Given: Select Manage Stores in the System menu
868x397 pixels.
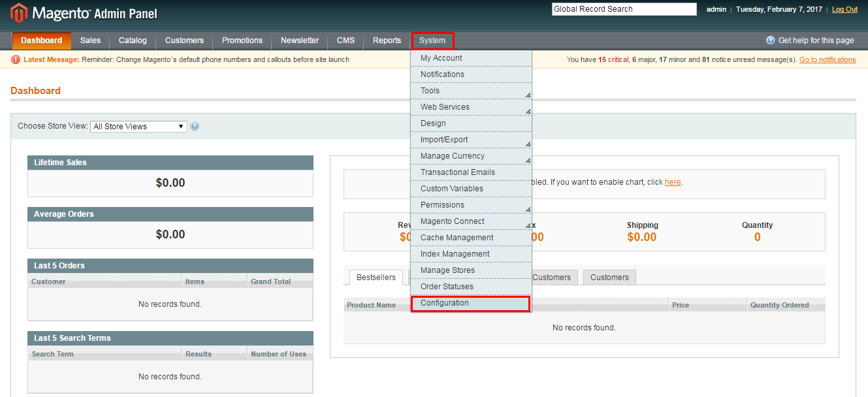Looking at the screenshot, I should tap(471, 270).
